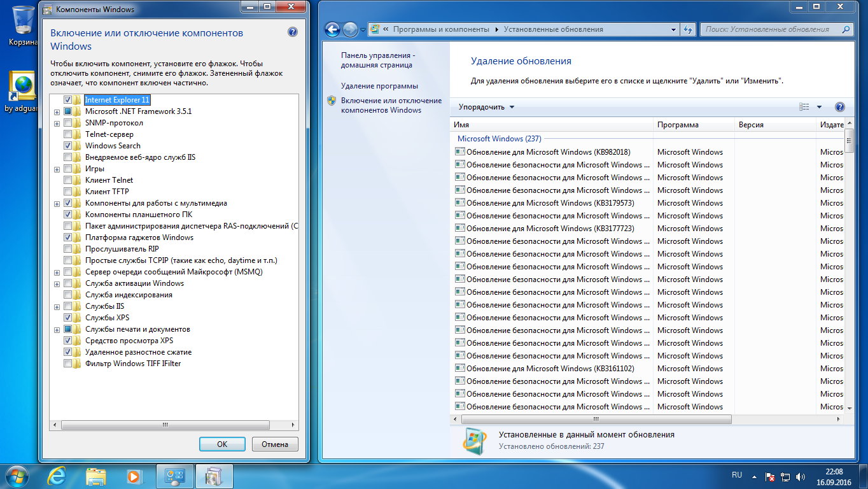Uncheck Удаленное разностное сжатие checkbox
The width and height of the screenshot is (868, 489).
point(67,352)
